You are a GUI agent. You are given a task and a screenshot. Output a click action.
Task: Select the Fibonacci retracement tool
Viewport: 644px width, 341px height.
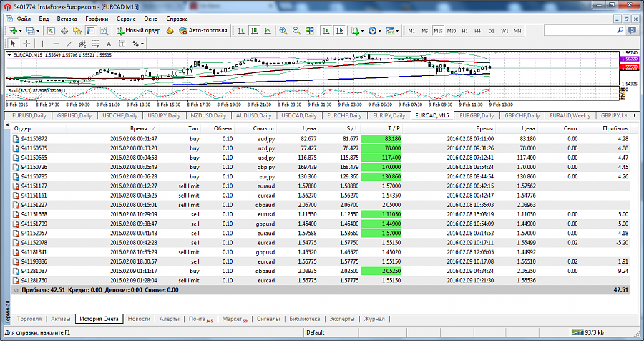click(95, 43)
